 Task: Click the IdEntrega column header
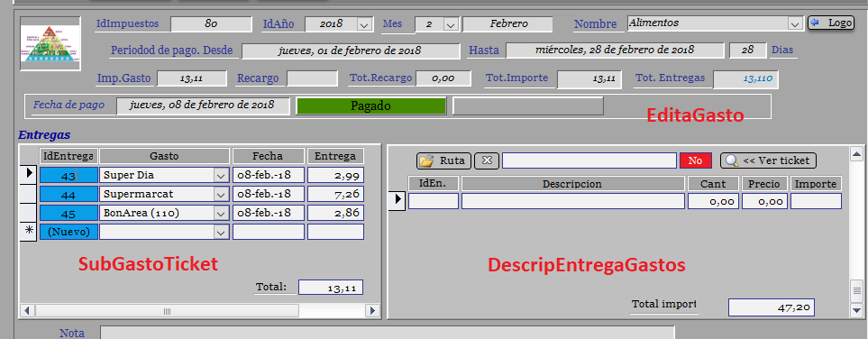pos(69,156)
